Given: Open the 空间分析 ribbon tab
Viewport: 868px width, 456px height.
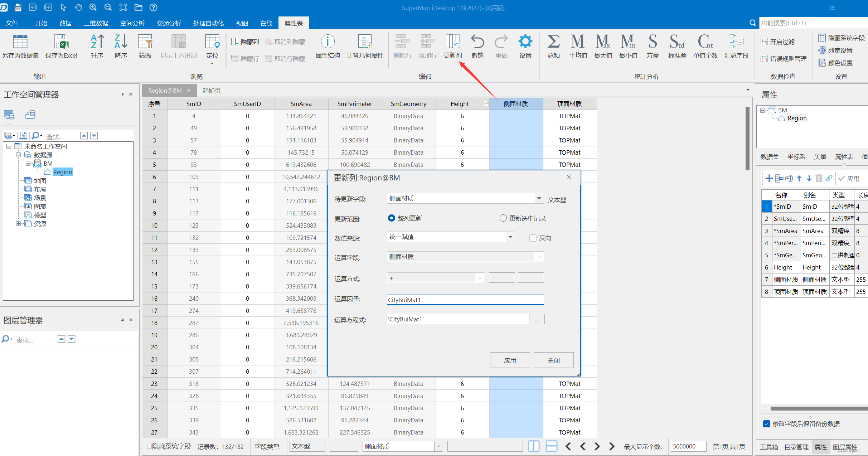Looking at the screenshot, I should click(x=132, y=23).
